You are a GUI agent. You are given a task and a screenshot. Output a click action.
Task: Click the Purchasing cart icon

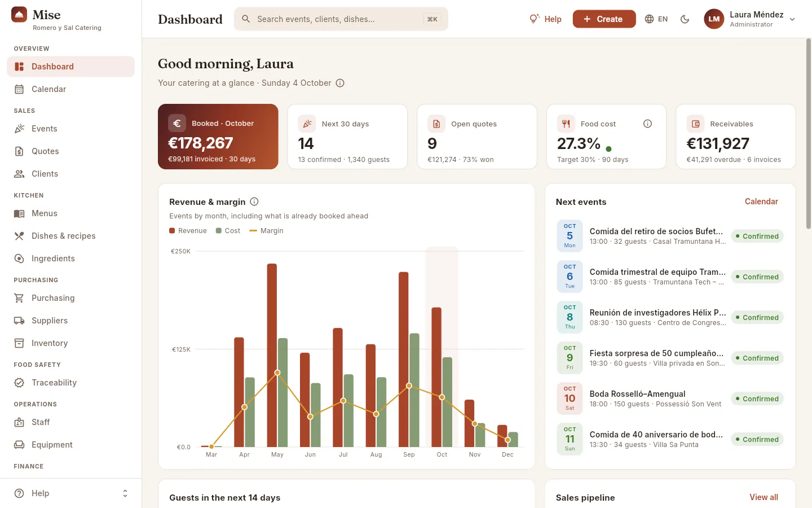[19, 298]
